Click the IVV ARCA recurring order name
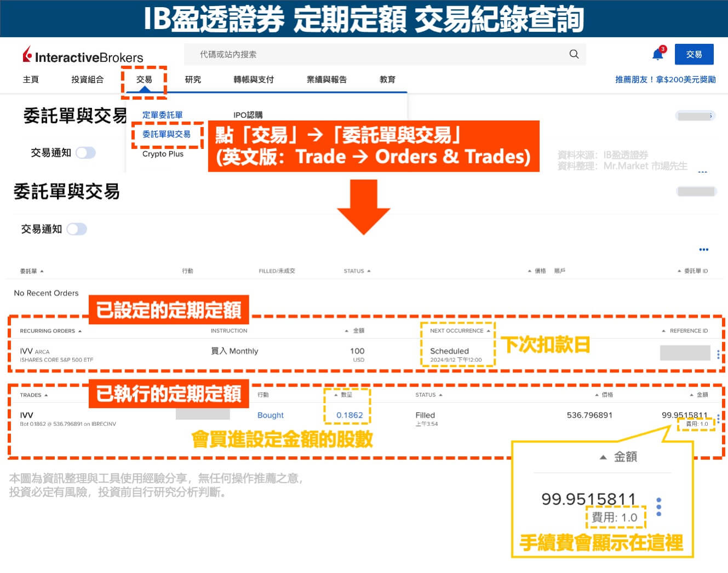 tap(35, 351)
